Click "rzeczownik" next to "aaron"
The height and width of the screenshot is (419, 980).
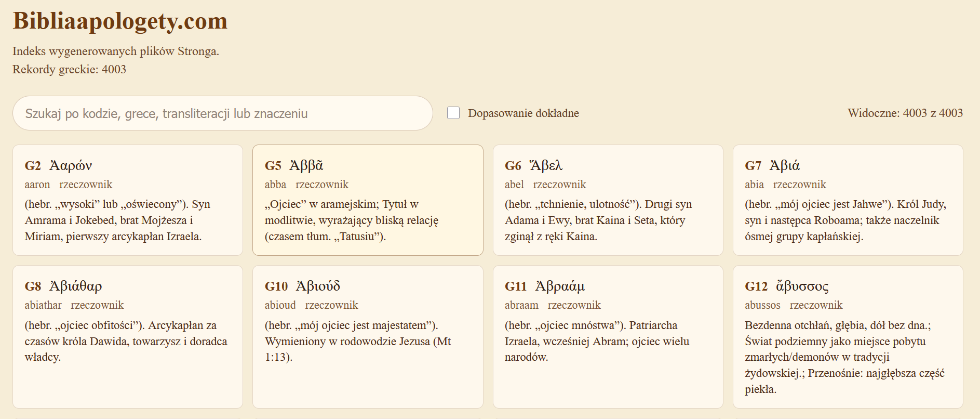click(86, 185)
